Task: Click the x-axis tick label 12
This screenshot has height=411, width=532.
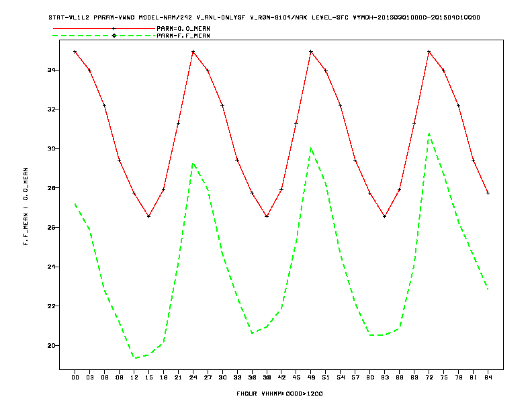Action: [134, 377]
